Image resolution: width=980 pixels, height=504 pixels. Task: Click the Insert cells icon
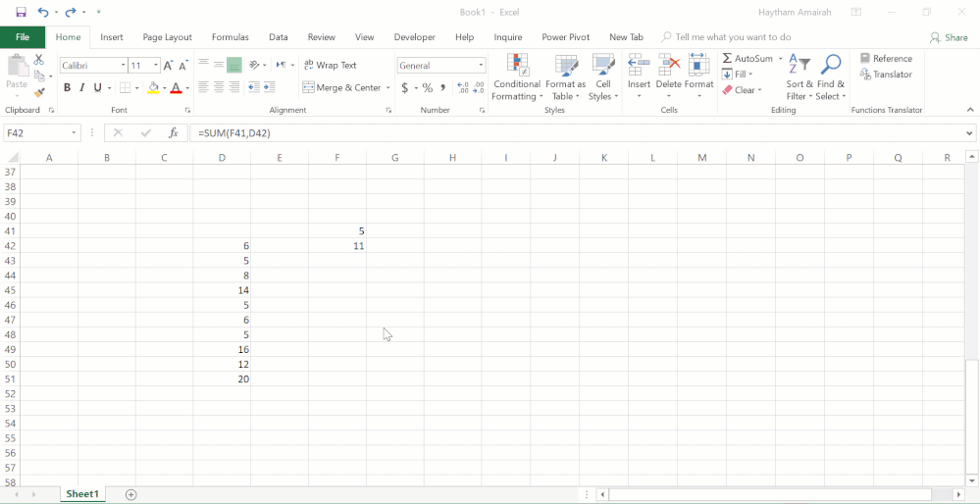click(x=639, y=65)
